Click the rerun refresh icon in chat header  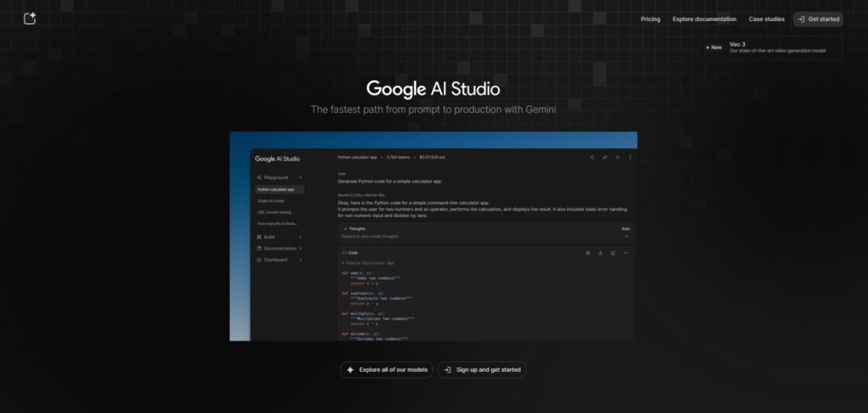pos(617,157)
